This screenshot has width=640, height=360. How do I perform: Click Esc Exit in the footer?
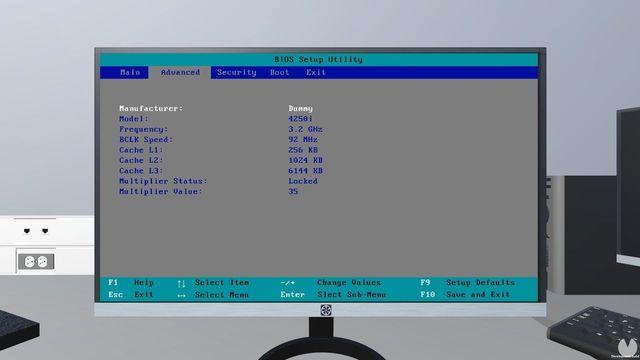pyautogui.click(x=131, y=294)
